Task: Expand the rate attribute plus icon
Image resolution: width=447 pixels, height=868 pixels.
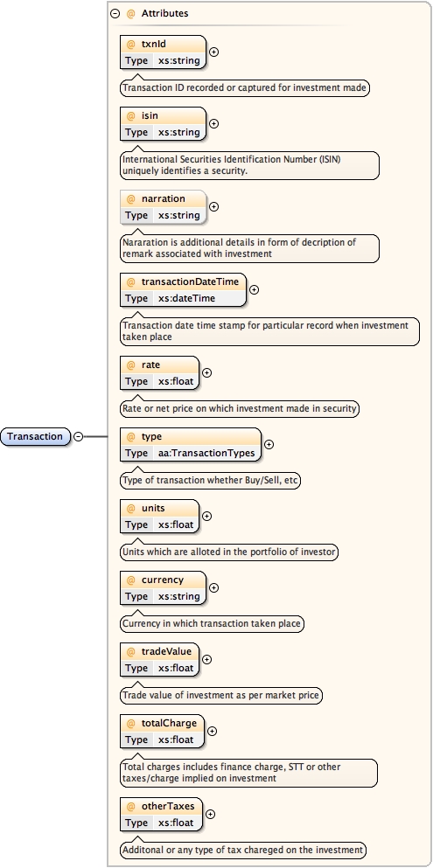Action: 206,373
